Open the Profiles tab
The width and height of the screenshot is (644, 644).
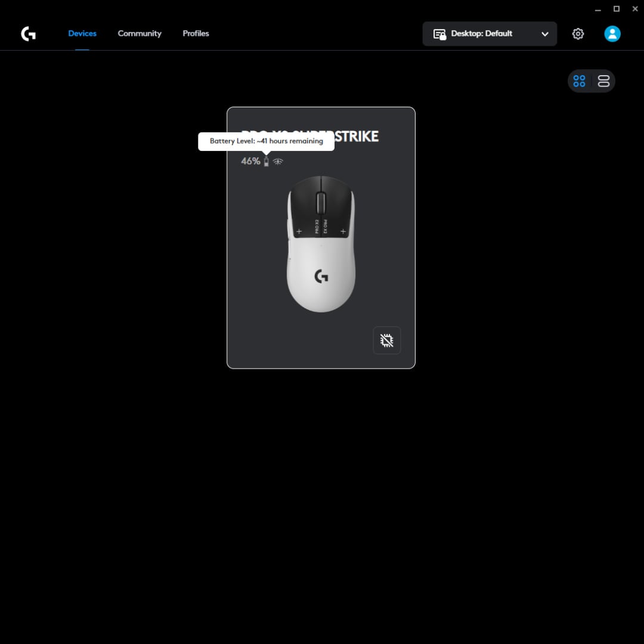tap(196, 33)
